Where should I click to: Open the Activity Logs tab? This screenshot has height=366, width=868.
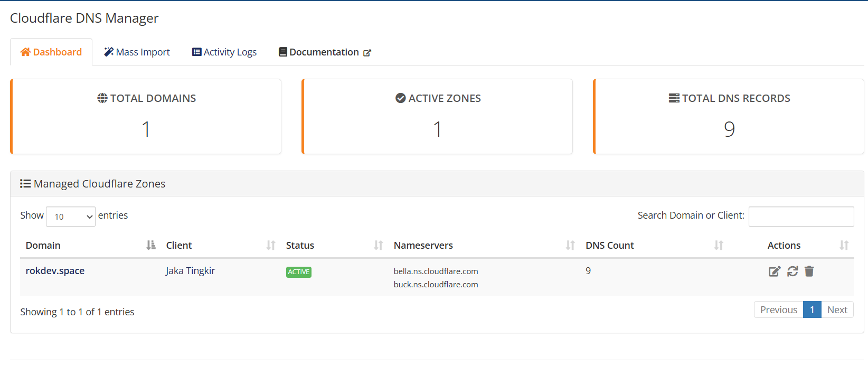[224, 52]
